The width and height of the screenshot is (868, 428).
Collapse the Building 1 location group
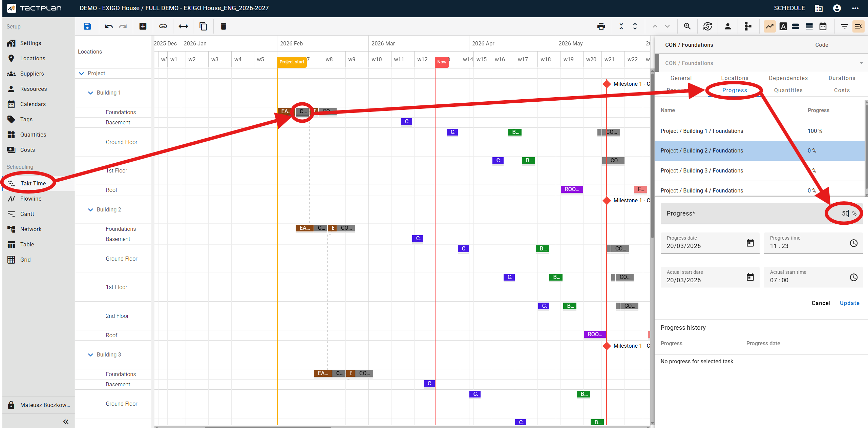[90, 93]
